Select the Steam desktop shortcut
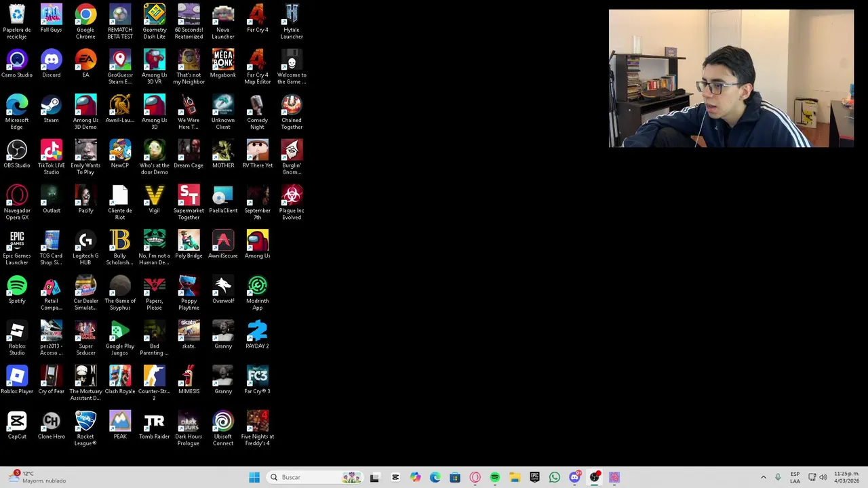 [x=51, y=109]
